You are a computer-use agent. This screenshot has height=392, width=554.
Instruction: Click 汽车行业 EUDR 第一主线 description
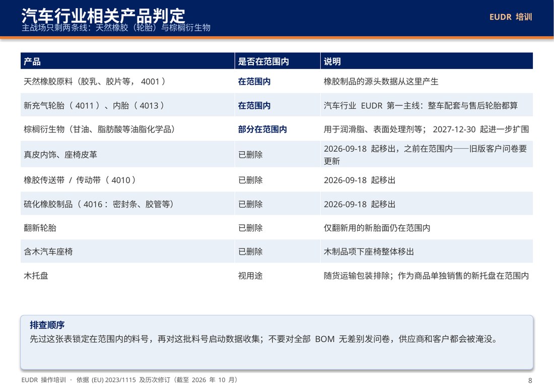click(421, 106)
